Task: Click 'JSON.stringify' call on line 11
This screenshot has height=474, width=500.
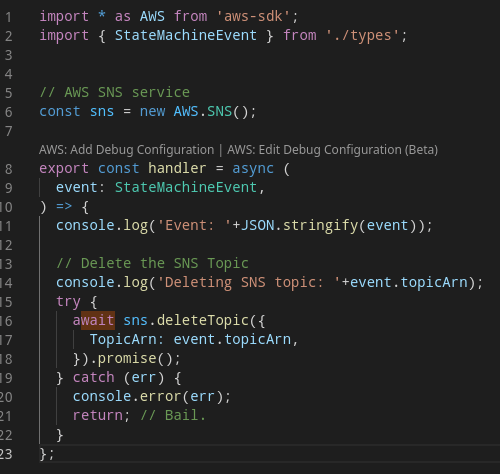Action: coord(299,226)
